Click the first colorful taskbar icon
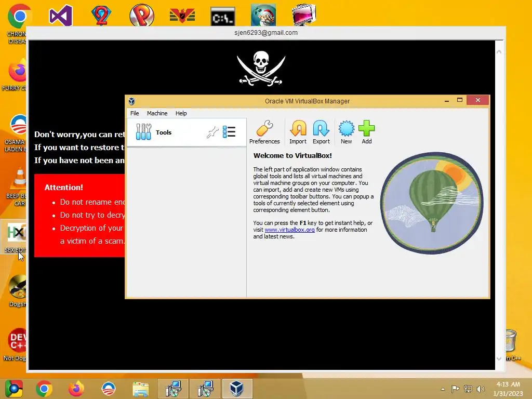The image size is (532, 399). (14, 389)
